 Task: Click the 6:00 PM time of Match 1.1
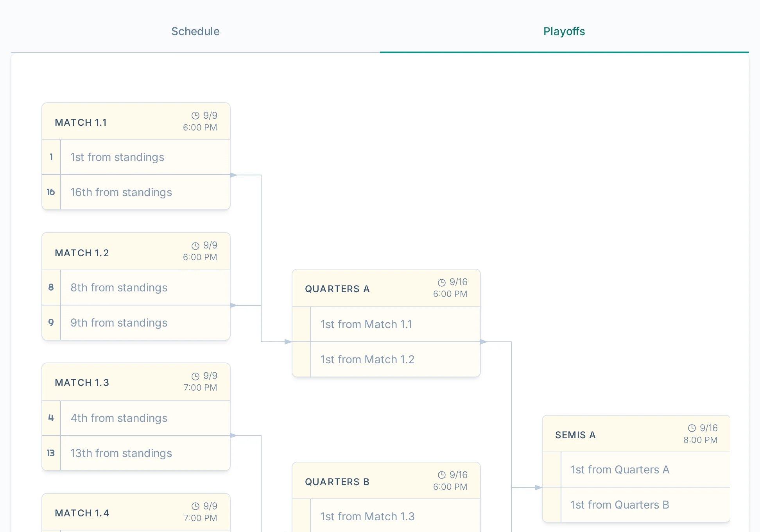pos(200,128)
